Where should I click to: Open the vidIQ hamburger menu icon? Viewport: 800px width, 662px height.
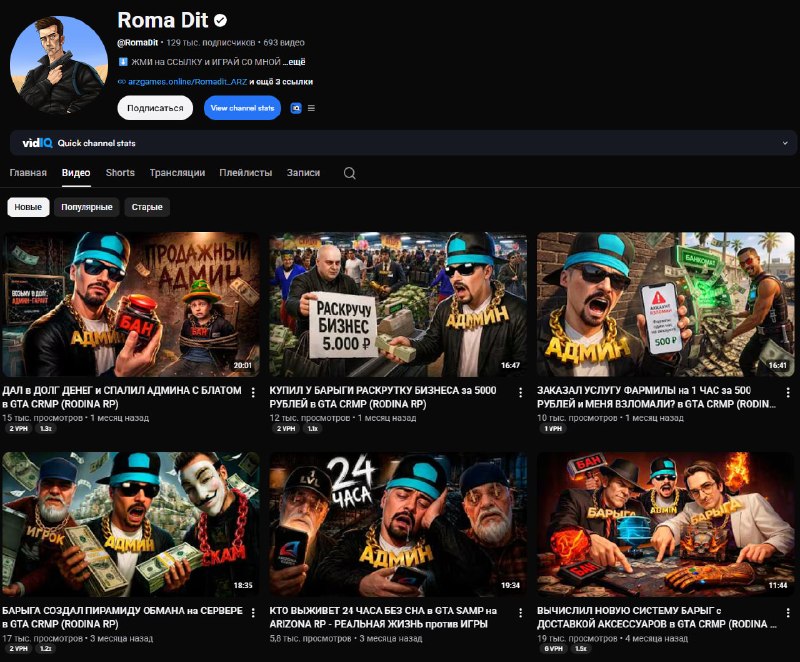point(311,108)
